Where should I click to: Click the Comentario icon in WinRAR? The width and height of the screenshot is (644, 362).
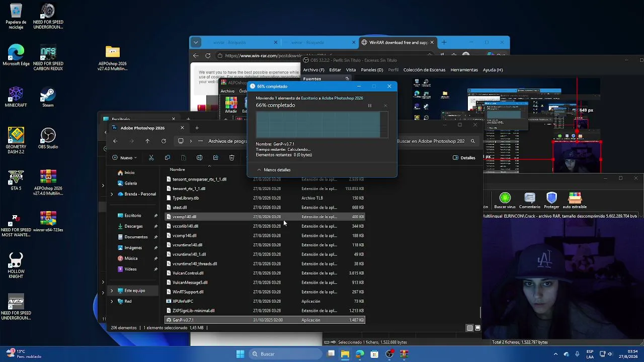[529, 201]
